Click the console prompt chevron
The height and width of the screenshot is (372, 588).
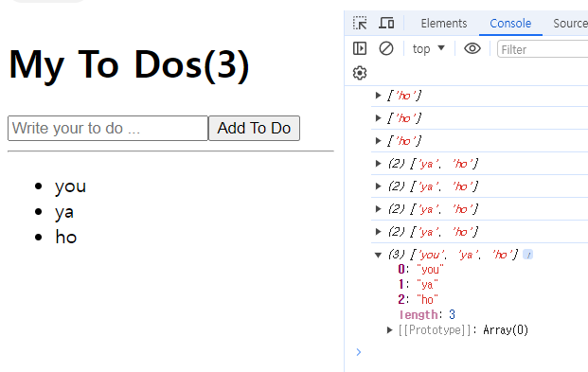(359, 352)
